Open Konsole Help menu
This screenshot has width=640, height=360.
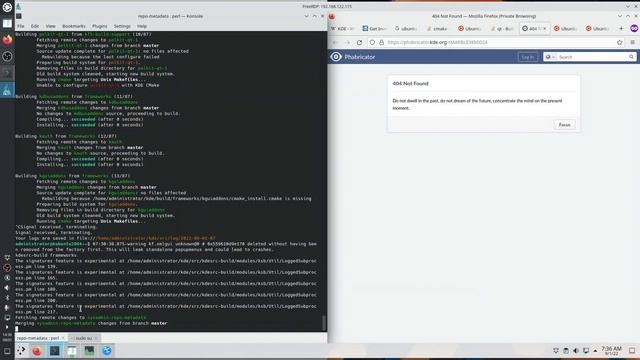click(x=142, y=26)
